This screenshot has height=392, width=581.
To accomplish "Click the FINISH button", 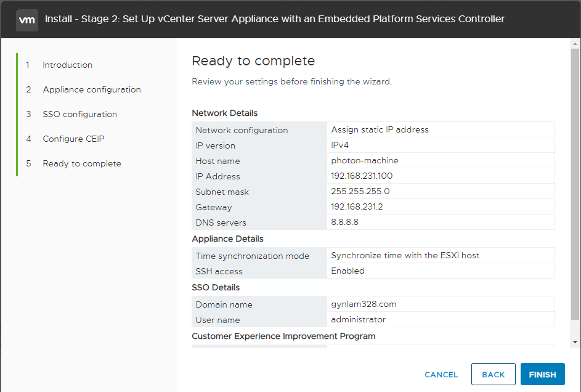I will [542, 374].
